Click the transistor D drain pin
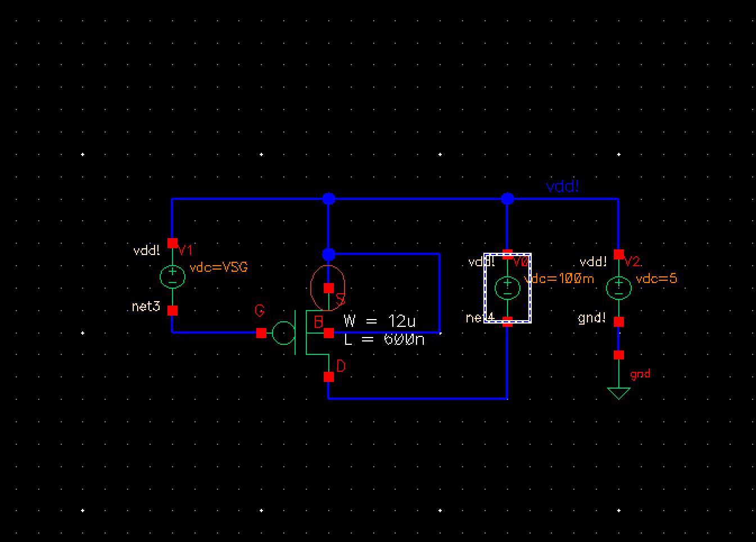 tap(329, 377)
